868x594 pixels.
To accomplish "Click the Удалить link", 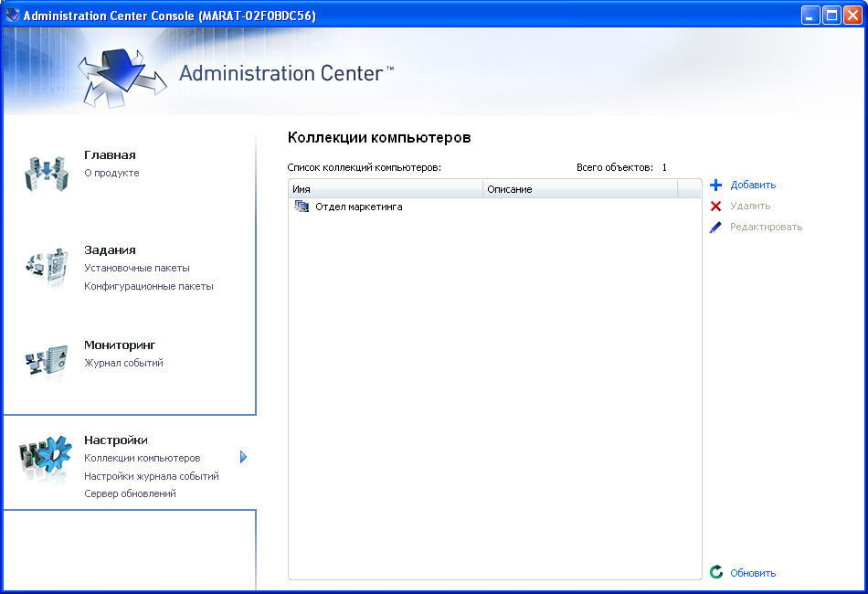I will (x=750, y=206).
